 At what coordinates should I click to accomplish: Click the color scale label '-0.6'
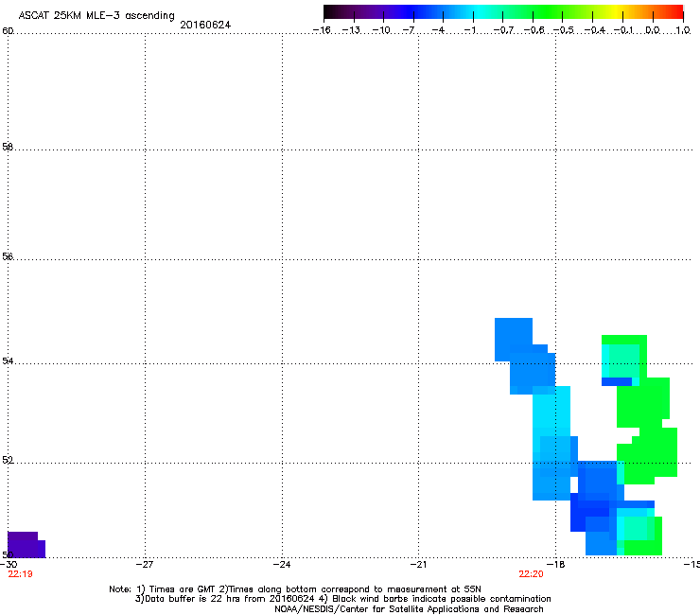(534, 30)
